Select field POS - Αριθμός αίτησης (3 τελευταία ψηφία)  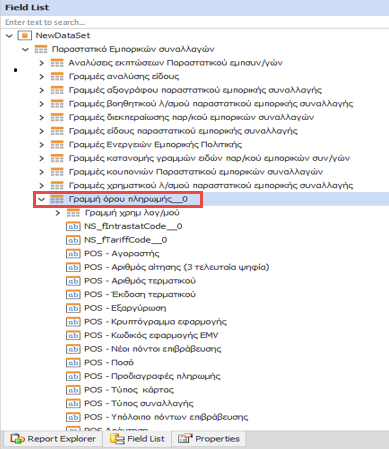(x=177, y=268)
